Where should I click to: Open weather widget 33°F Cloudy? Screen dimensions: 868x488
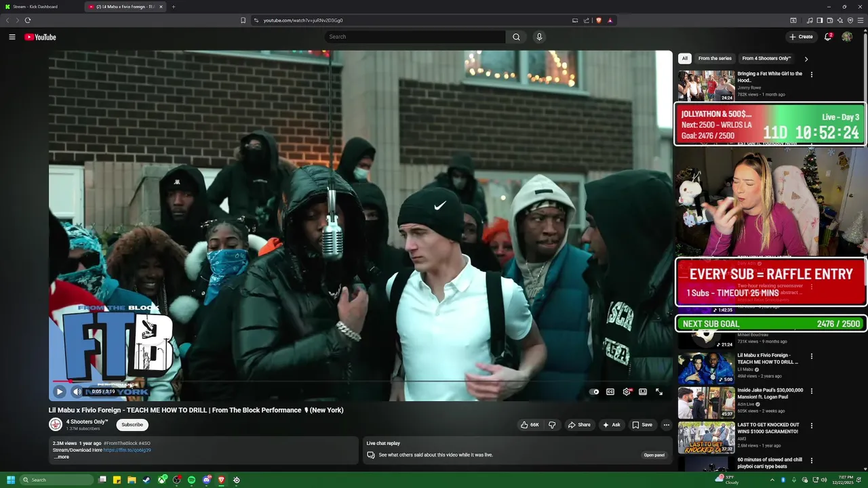click(728, 480)
